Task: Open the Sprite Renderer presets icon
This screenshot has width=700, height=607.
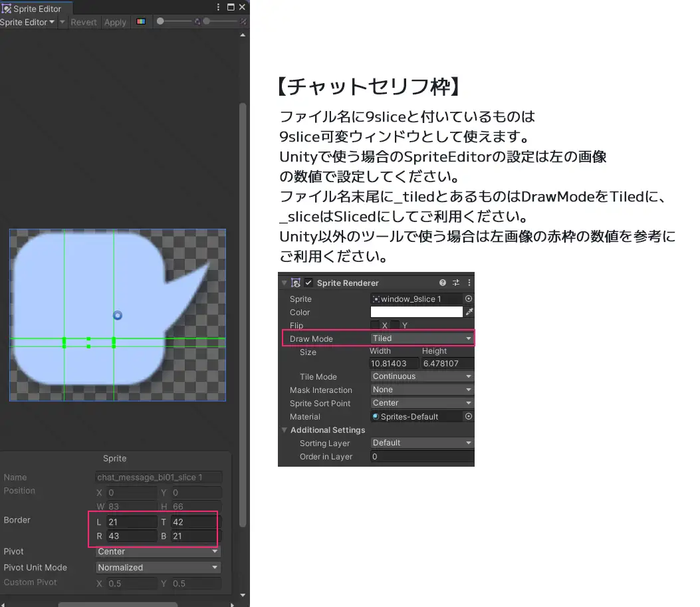Action: coord(457,282)
